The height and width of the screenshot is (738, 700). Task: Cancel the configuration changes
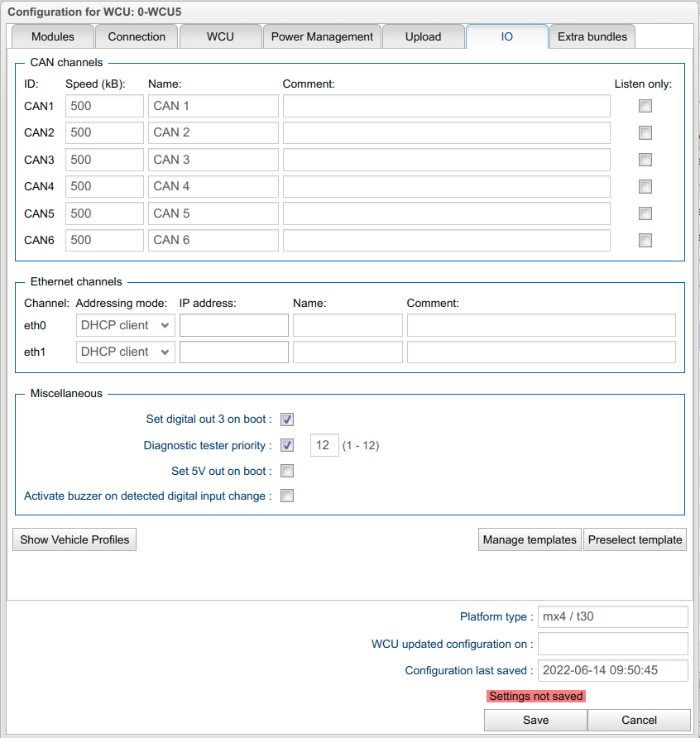point(639,720)
